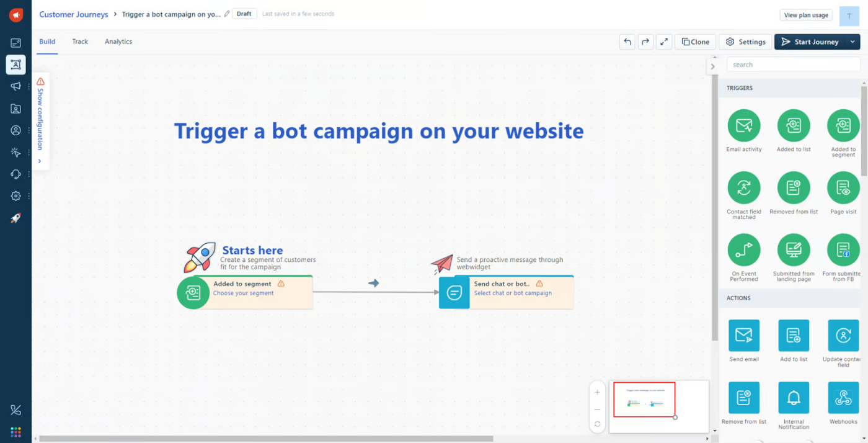Click the On Event Performed trigger

point(743,250)
